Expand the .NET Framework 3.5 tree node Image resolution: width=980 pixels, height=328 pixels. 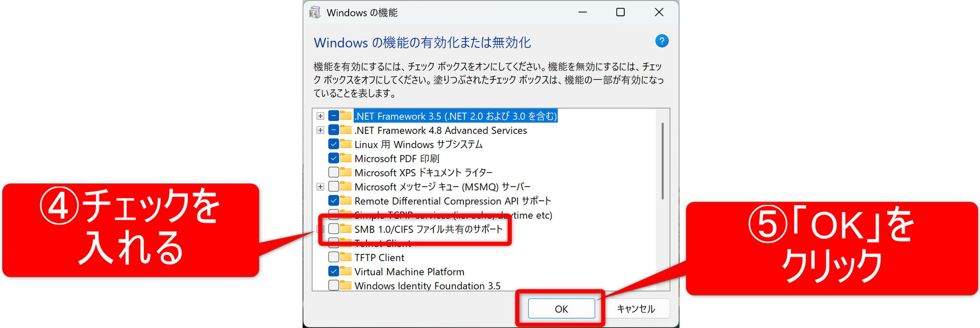(x=320, y=116)
